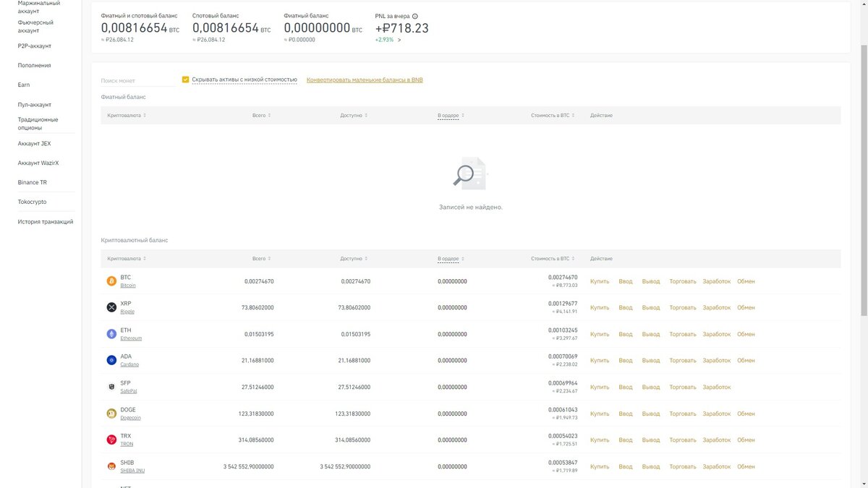The image size is (868, 488).
Task: Sort crypto table by Стоимость в BTC
Action: pos(553,258)
